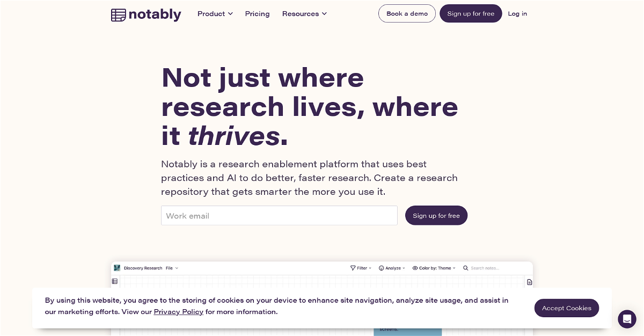This screenshot has height=336, width=644.
Task: Open the table view icon on left
Action: point(114,281)
